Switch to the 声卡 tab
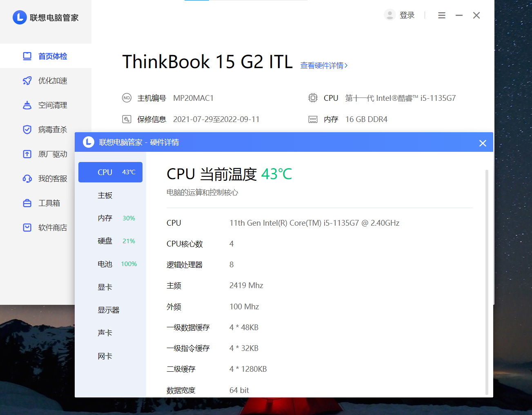This screenshot has height=415, width=532. coord(110,333)
